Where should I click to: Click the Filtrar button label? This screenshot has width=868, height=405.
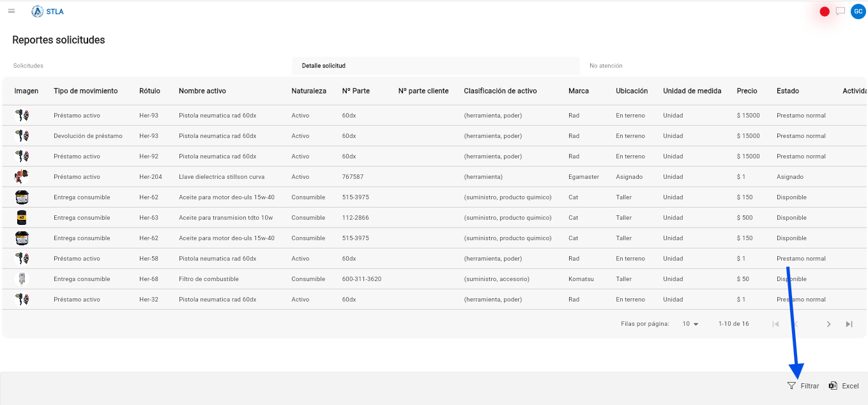810,386
